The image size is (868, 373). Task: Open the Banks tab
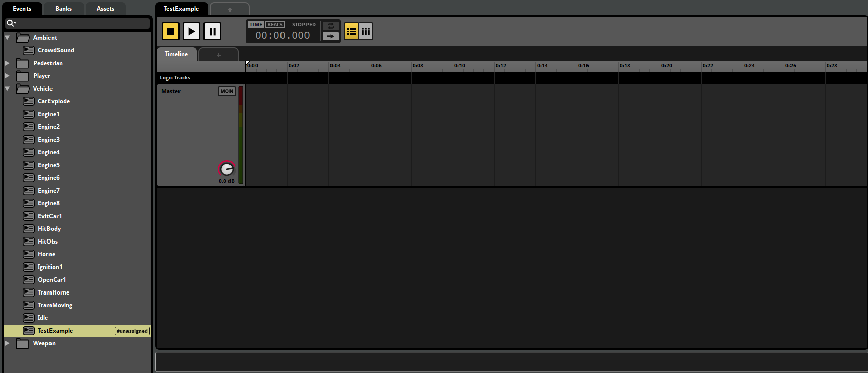pyautogui.click(x=63, y=9)
